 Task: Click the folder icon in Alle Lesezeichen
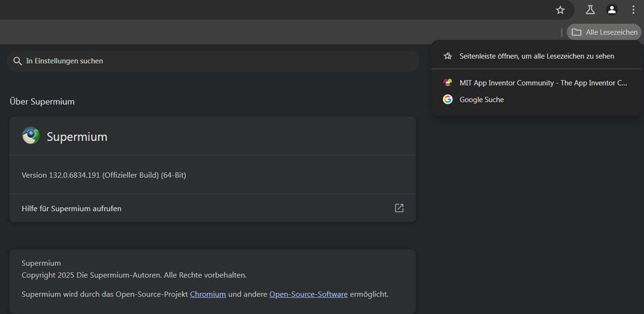coord(577,32)
